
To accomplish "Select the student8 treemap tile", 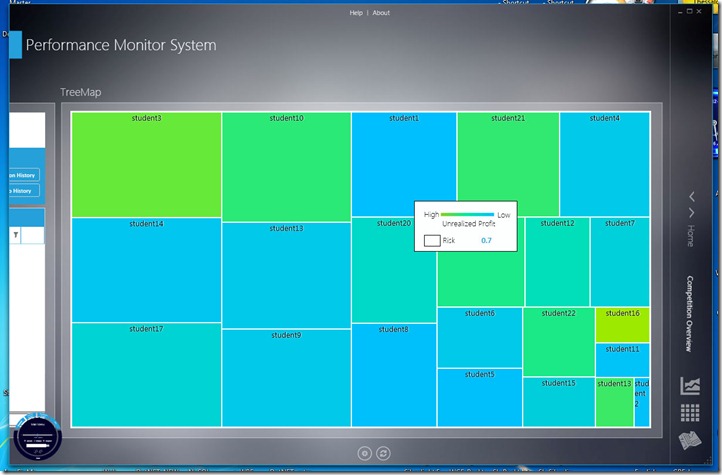I will pos(394,375).
